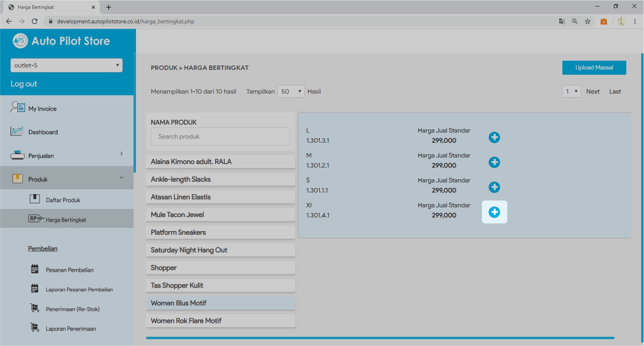Open My Invoice from sidebar
This screenshot has height=346, width=644.
pyautogui.click(x=42, y=109)
